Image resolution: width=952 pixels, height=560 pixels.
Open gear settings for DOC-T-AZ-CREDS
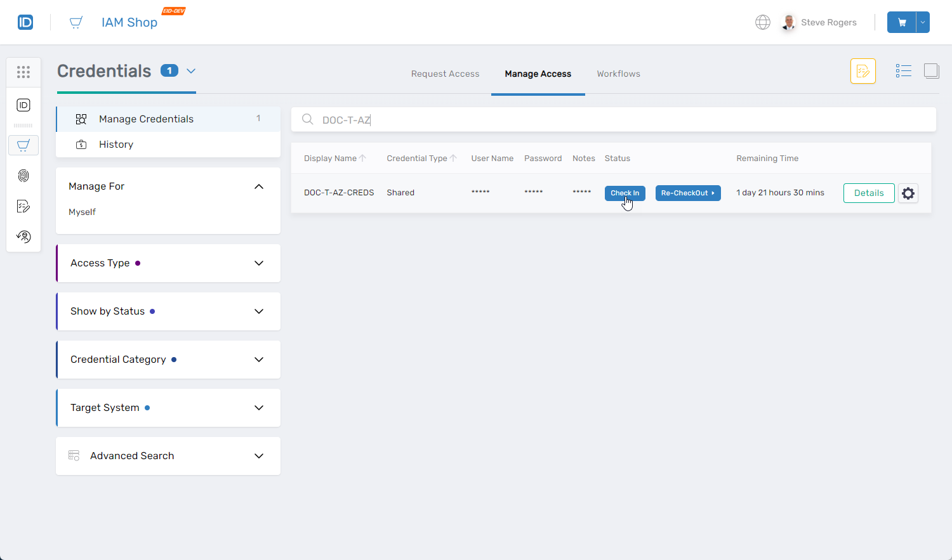tap(908, 193)
